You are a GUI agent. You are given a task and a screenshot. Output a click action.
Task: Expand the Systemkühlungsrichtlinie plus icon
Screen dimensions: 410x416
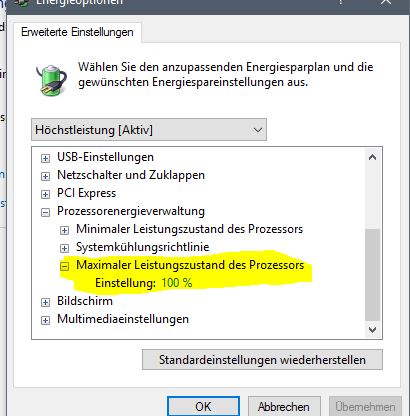64,248
